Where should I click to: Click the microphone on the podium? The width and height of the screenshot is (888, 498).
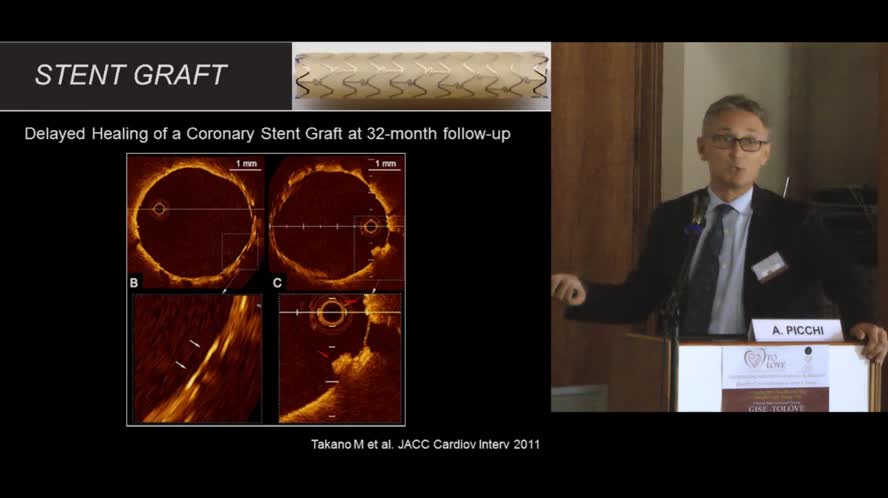[696, 213]
